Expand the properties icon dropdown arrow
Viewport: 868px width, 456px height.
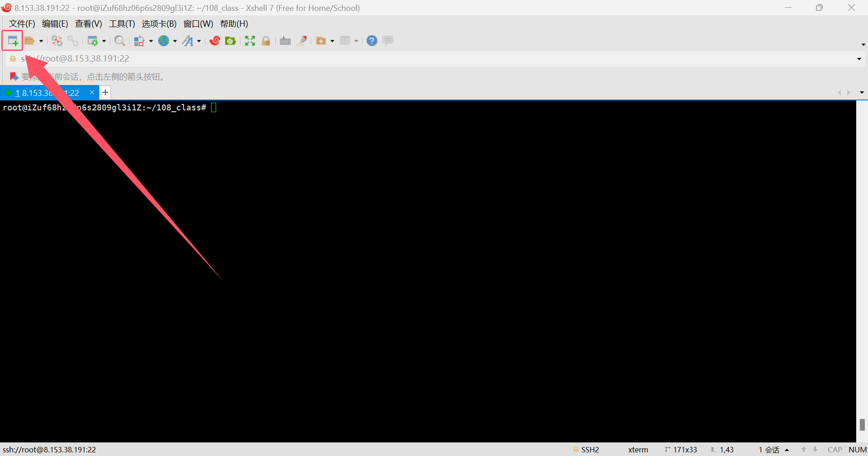[104, 41]
